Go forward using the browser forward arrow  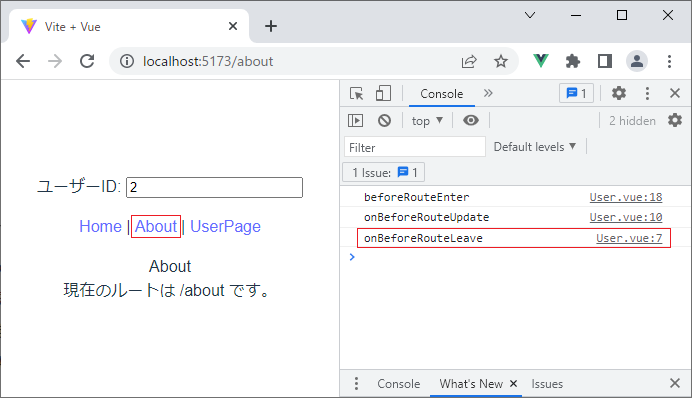coord(55,61)
